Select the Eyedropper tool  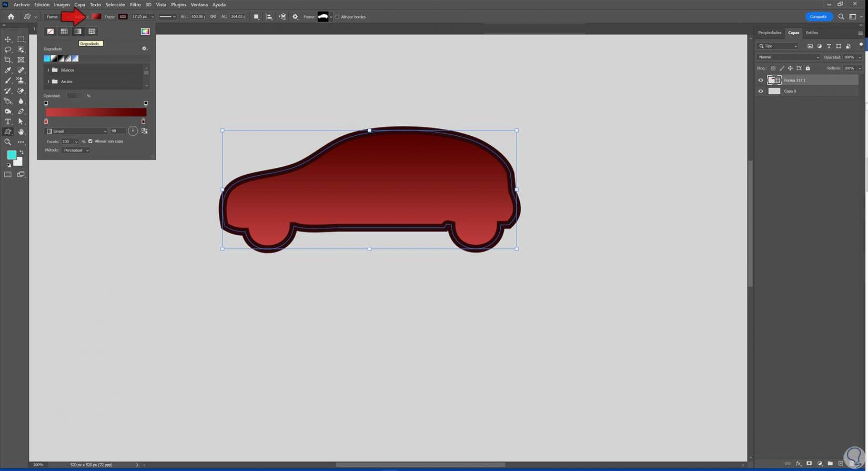[x=8, y=70]
